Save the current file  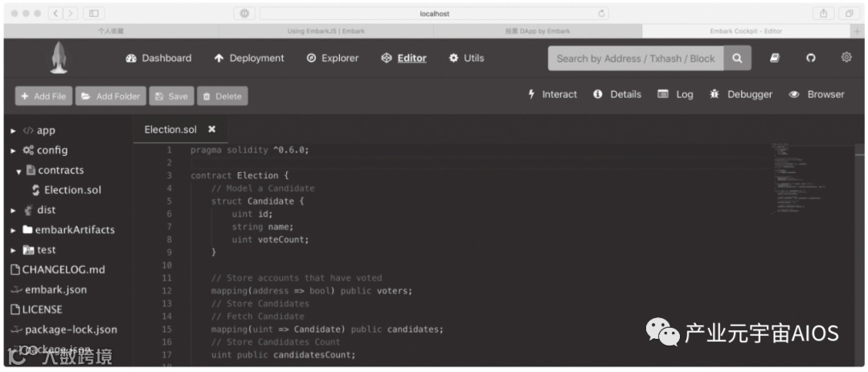click(x=172, y=96)
